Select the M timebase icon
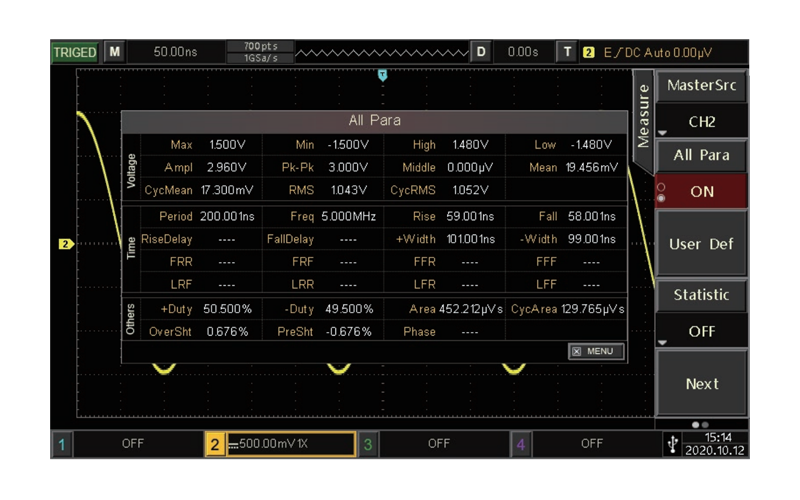 click(x=115, y=52)
